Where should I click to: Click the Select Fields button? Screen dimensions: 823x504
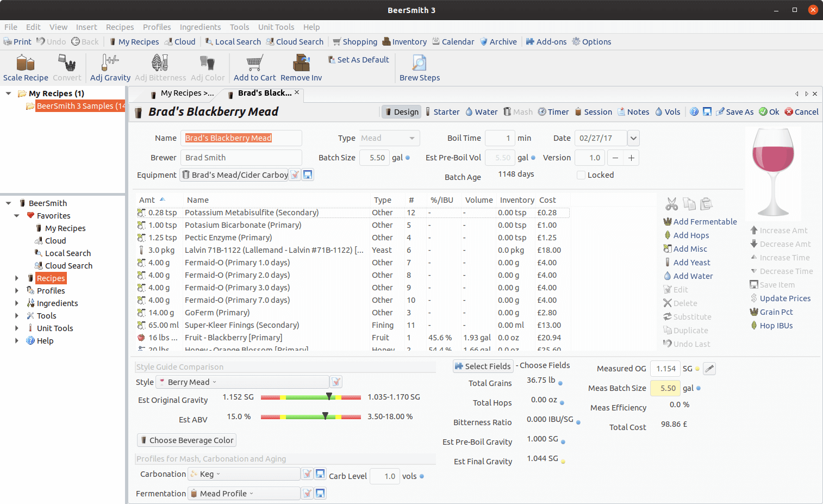pos(483,366)
